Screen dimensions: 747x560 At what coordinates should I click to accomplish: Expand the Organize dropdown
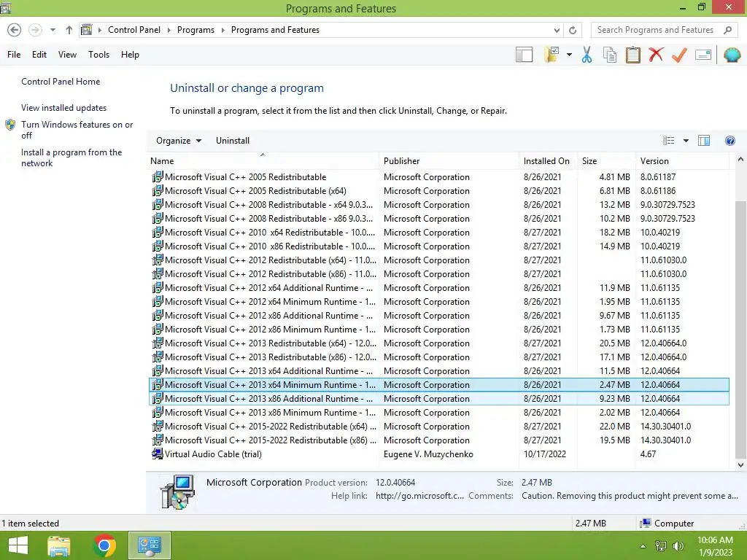tap(179, 141)
